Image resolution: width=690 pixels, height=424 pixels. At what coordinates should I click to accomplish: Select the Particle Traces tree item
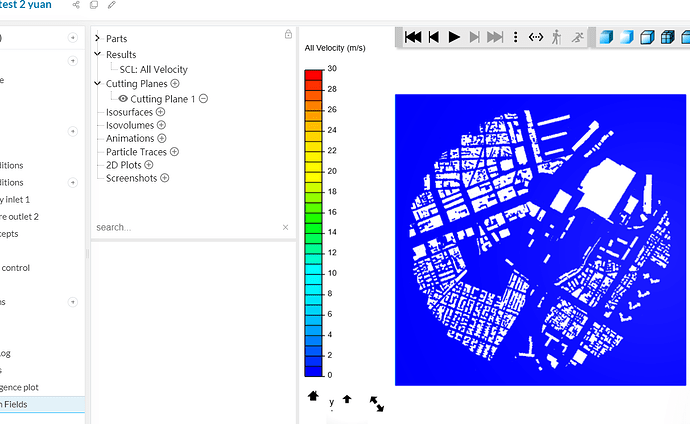point(136,151)
